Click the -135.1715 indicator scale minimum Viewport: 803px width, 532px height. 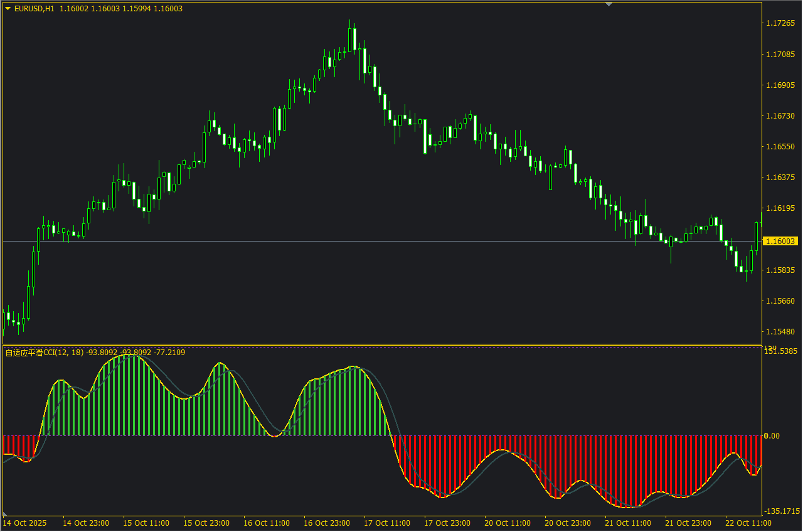coord(781,511)
